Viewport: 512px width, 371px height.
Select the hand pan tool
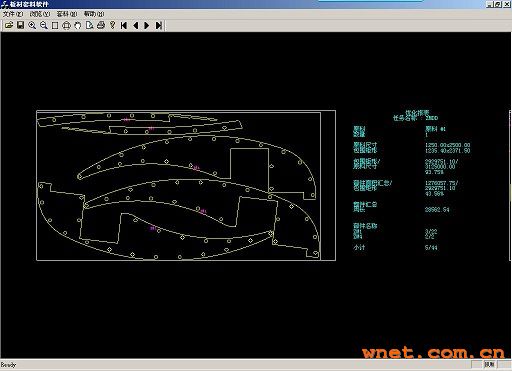click(78, 25)
